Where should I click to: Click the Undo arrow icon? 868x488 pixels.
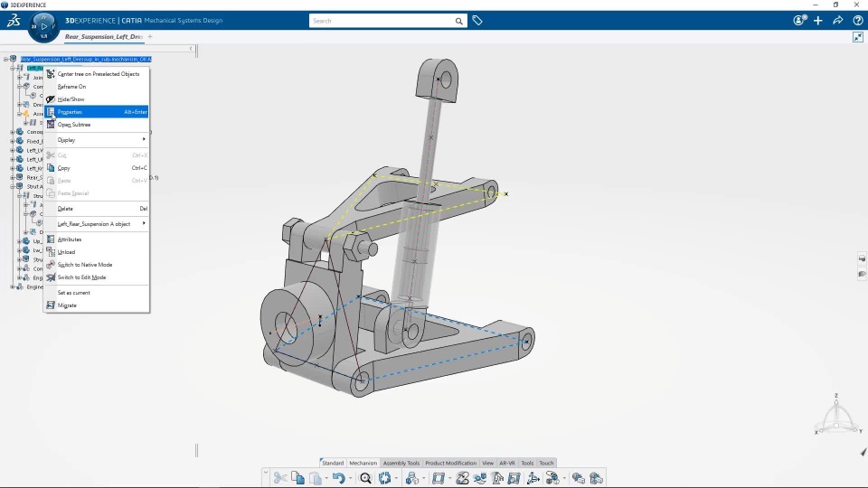(x=339, y=478)
